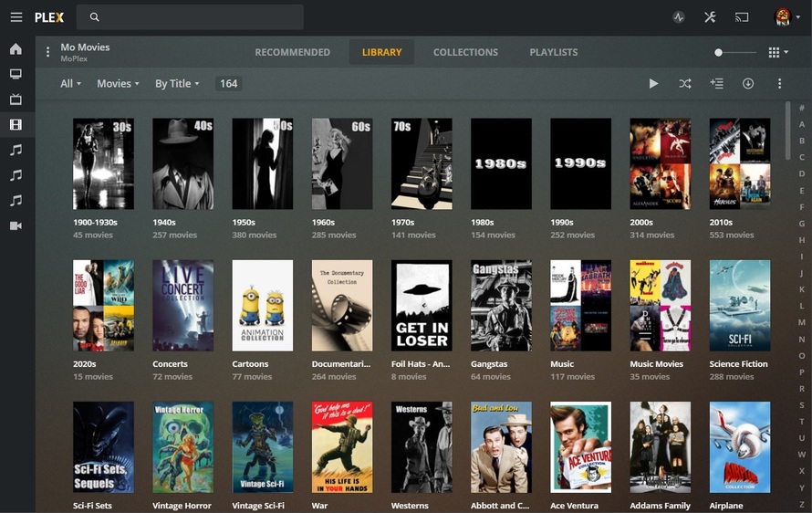Switch to the Recommended tab
The image size is (812, 513).
tap(292, 52)
